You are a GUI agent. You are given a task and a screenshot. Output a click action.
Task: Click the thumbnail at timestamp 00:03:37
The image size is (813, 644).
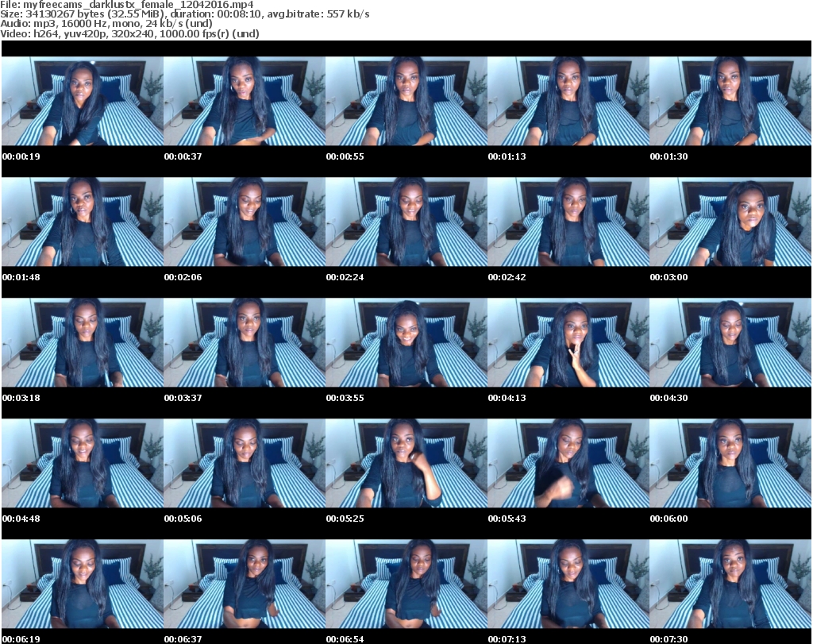[x=245, y=343]
